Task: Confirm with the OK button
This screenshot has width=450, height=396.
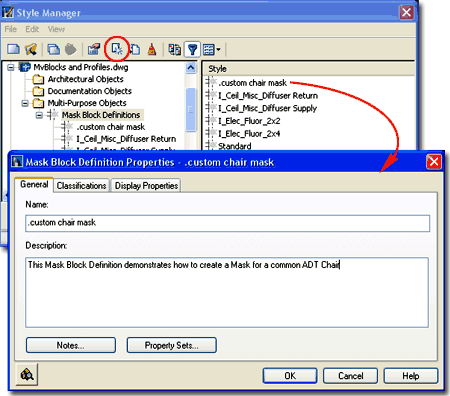Action: (x=290, y=376)
